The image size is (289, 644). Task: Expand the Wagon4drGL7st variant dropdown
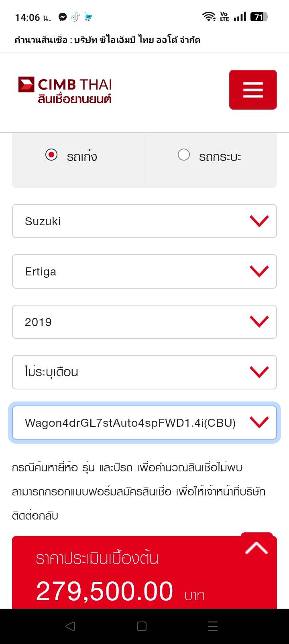pos(144,422)
